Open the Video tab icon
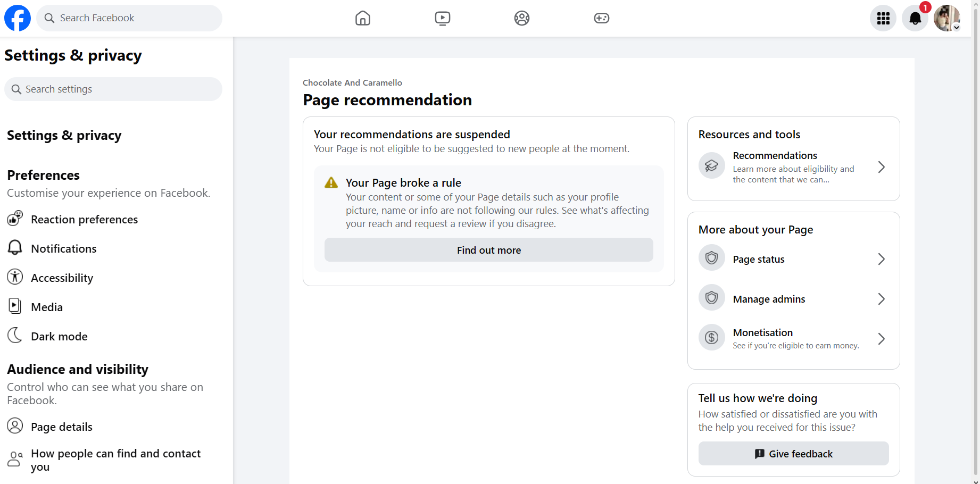 pos(442,18)
